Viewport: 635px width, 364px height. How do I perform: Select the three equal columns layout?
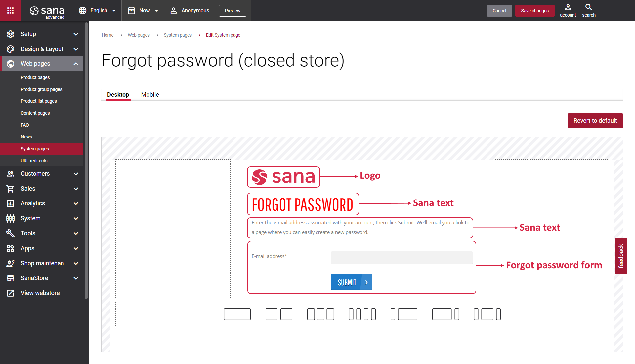click(x=320, y=314)
